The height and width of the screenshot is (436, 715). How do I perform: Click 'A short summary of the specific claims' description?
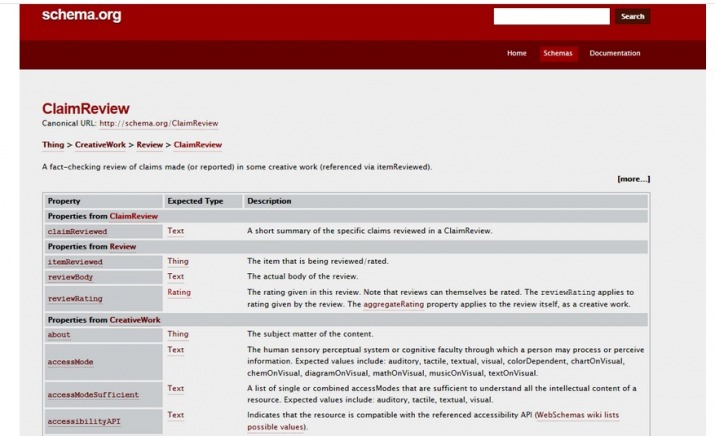[370, 231]
